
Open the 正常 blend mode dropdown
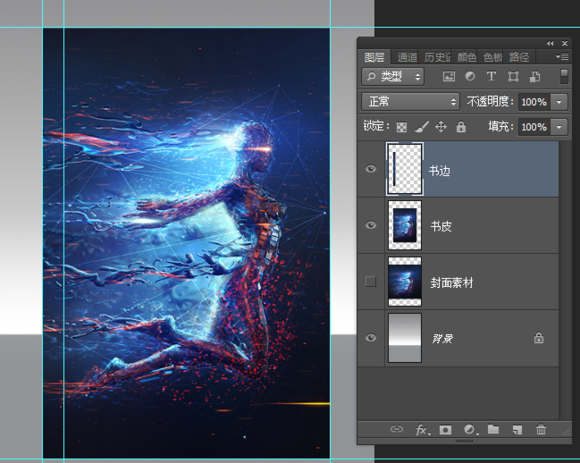click(x=411, y=102)
